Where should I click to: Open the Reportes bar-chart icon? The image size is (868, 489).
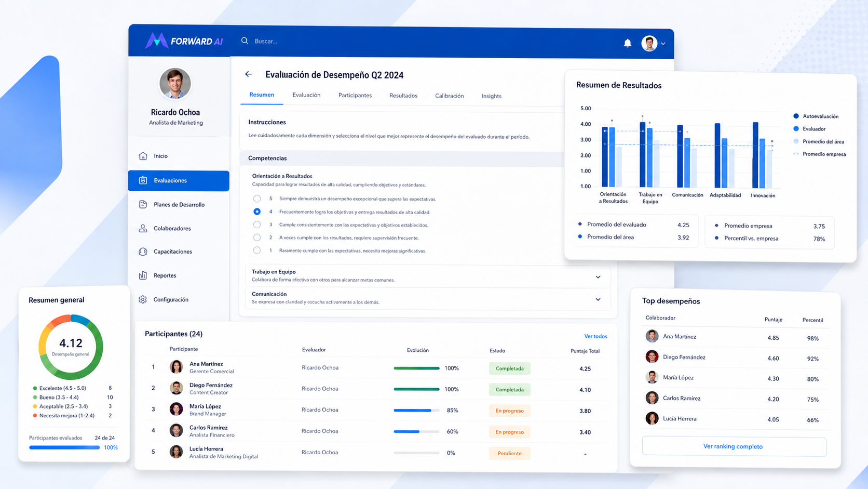143,275
